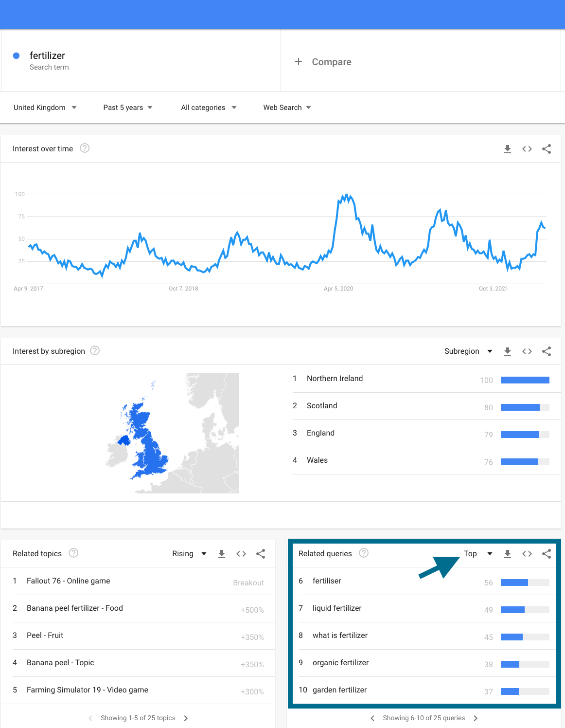Share the Interest over time chart
This screenshot has width=565, height=728.
(547, 149)
